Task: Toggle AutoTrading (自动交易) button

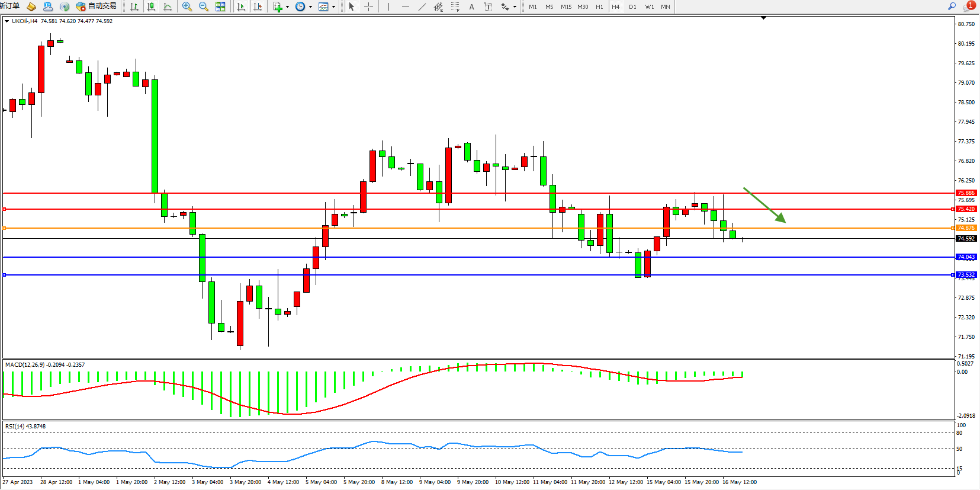Action: (97, 7)
